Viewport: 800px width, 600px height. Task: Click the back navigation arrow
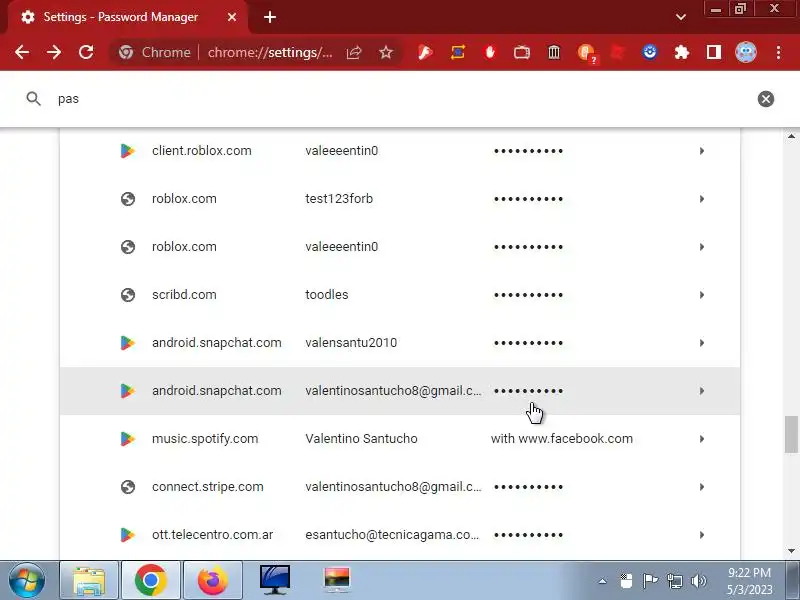point(21,52)
